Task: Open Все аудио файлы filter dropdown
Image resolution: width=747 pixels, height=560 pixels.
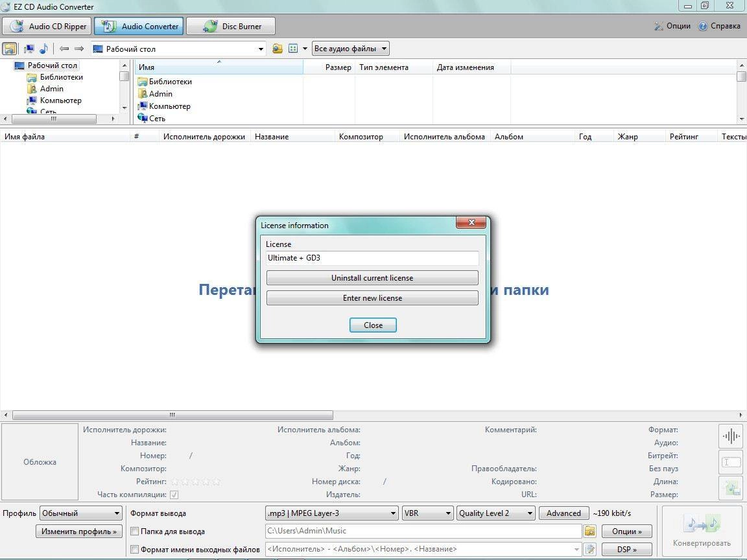Action: [x=350, y=49]
